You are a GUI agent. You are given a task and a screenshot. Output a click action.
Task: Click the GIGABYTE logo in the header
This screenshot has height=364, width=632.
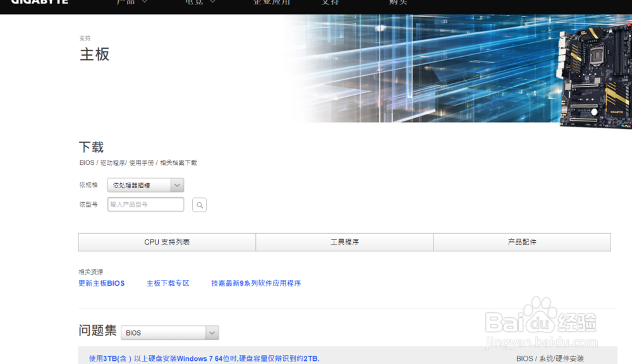coord(39,3)
